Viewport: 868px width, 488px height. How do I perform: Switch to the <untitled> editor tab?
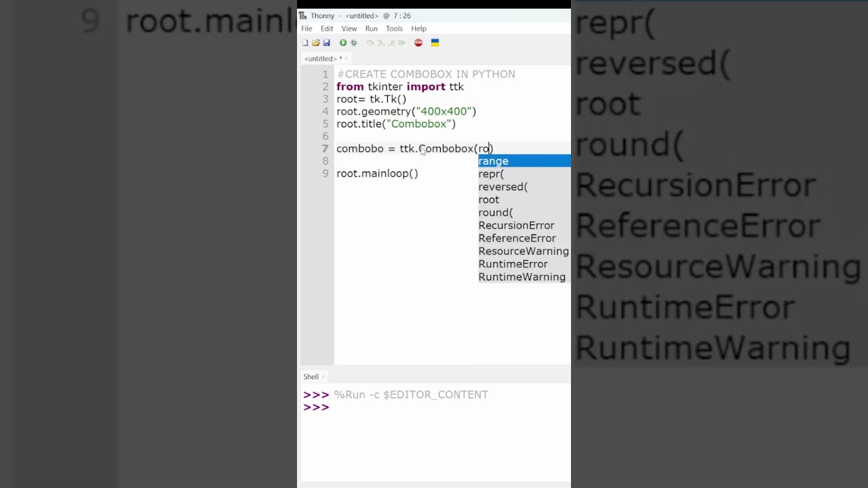323,58
